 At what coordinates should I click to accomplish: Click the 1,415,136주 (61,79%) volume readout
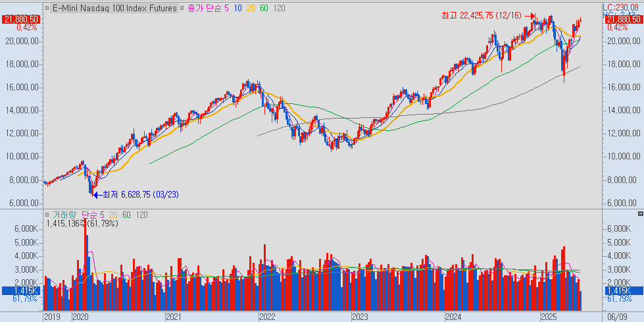click(82, 224)
